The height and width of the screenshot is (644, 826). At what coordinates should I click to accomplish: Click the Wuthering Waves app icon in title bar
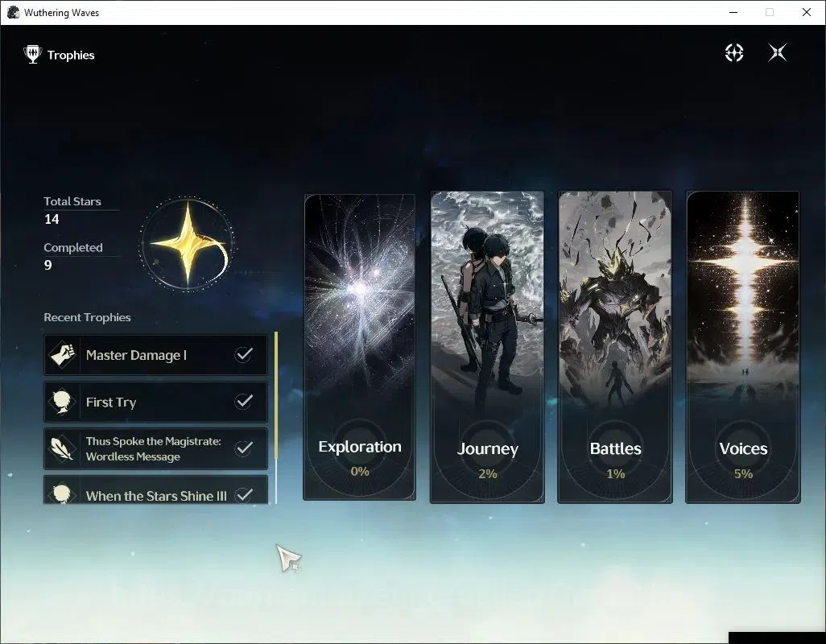[13, 12]
